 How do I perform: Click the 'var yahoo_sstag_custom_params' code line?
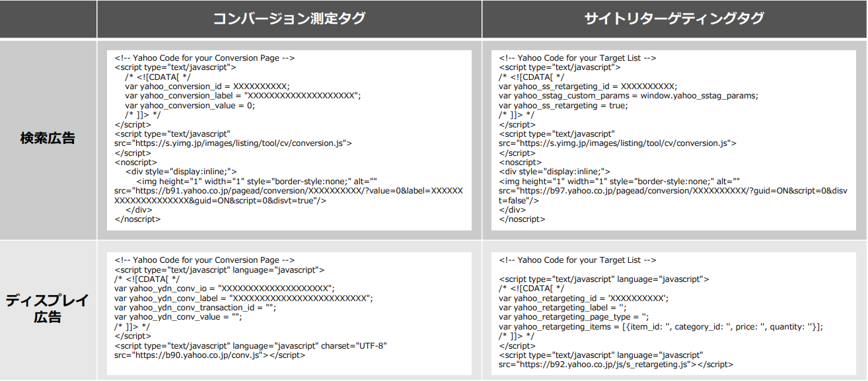pos(628,96)
